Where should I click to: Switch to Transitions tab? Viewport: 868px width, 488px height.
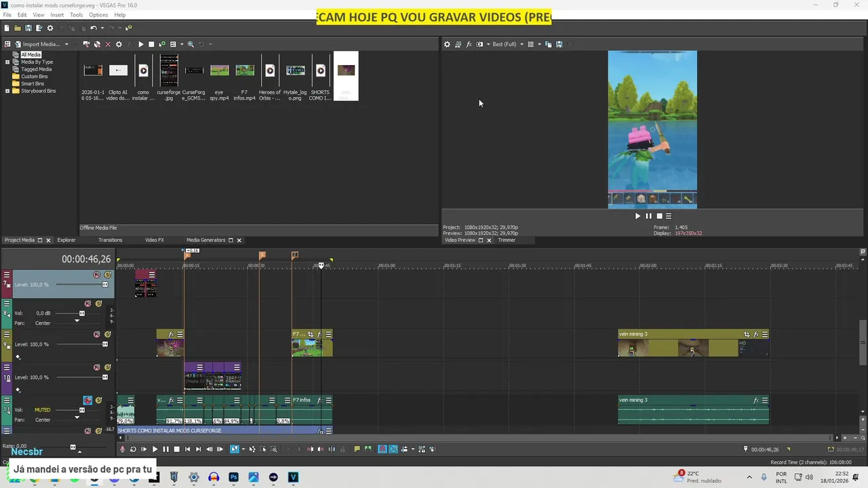click(x=110, y=240)
